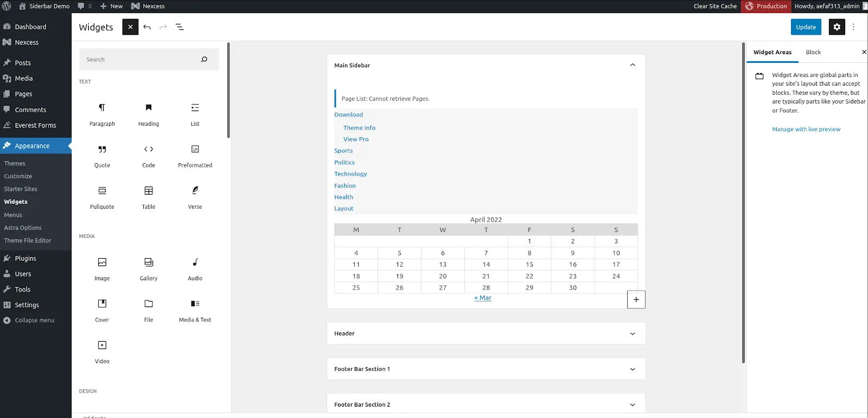868x418 pixels.
Task: Click the Update button
Action: pos(806,27)
